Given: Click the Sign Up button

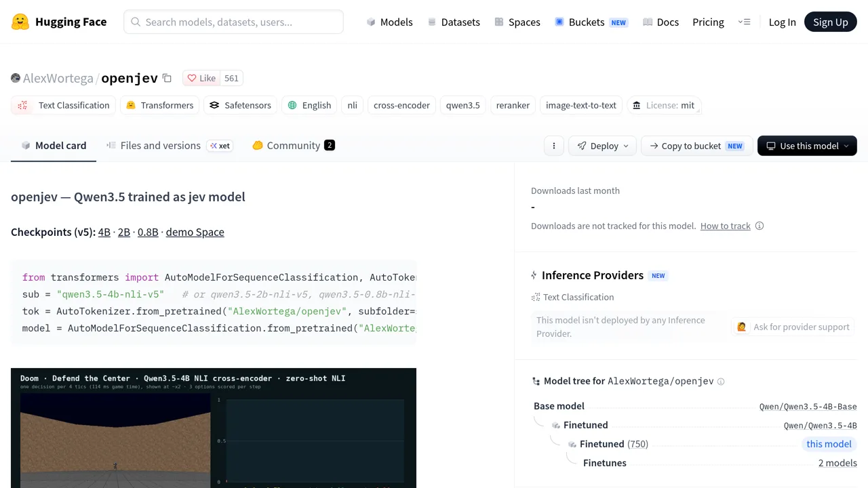Looking at the screenshot, I should point(831,22).
